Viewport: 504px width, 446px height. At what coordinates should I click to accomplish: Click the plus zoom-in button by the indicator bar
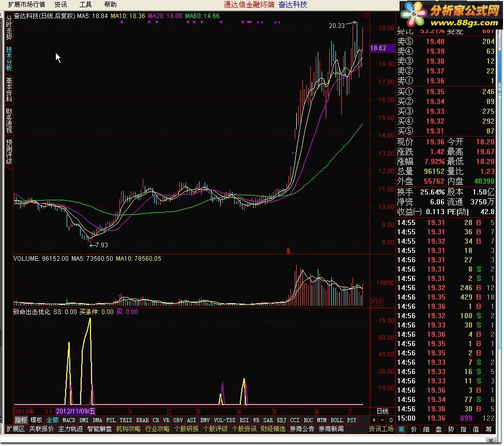374,420
